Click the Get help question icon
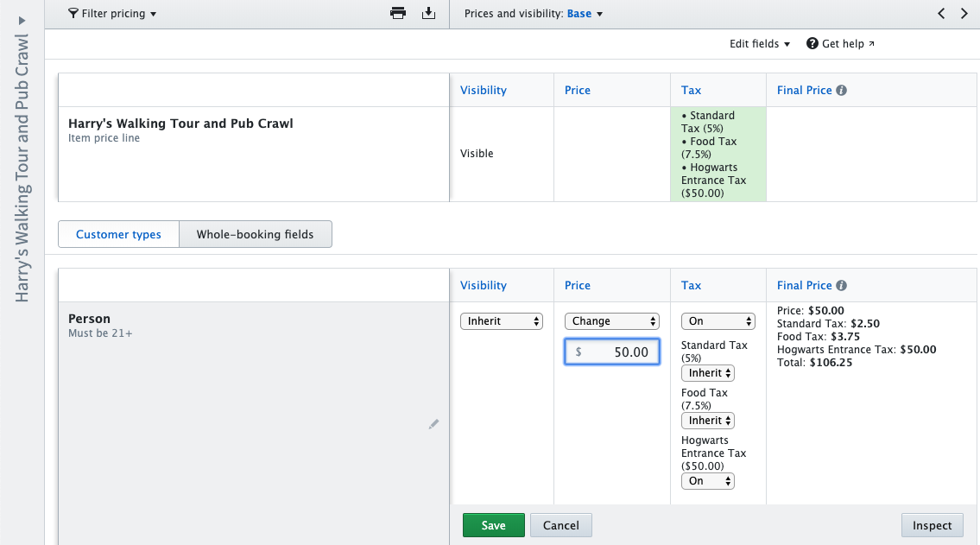This screenshot has height=545, width=980. click(x=812, y=43)
